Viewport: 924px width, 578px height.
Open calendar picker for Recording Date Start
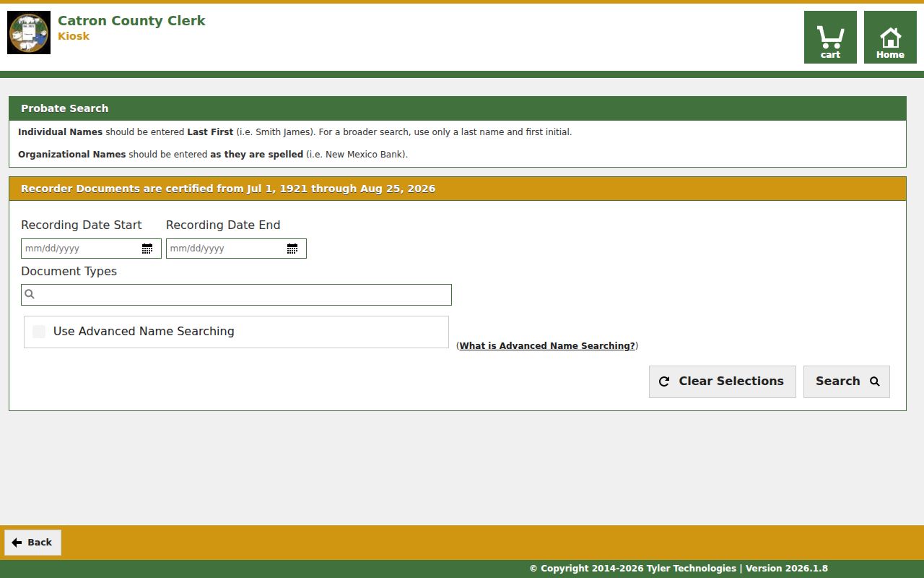click(x=147, y=249)
